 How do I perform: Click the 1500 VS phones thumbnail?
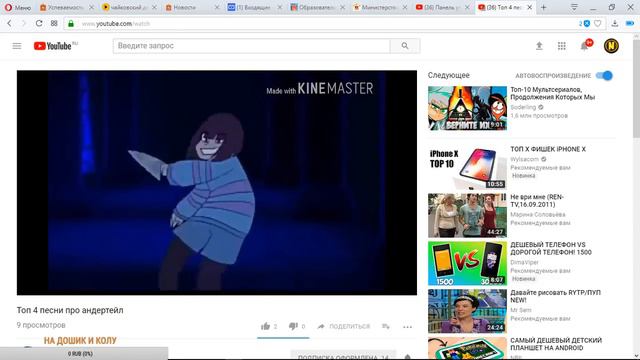[467, 263]
